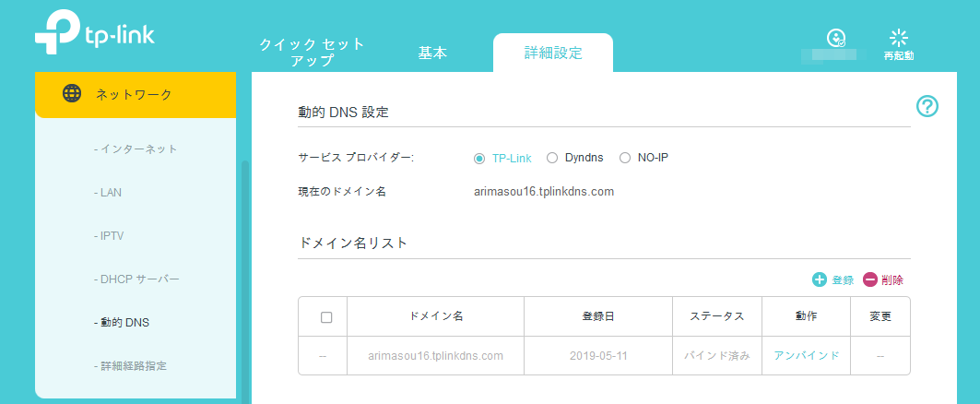Open the インターネット sidebar item
This screenshot has width=980, height=404.
coord(135,149)
